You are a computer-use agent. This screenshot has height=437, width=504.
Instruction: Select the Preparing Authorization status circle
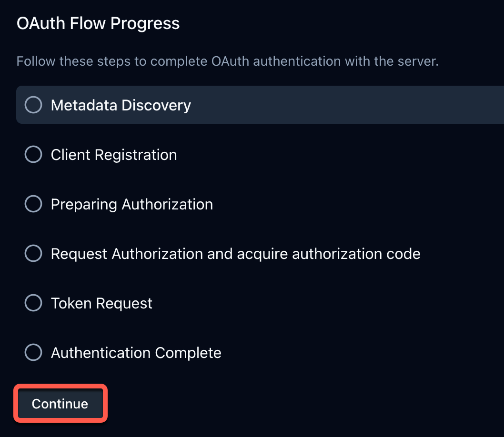(x=33, y=204)
